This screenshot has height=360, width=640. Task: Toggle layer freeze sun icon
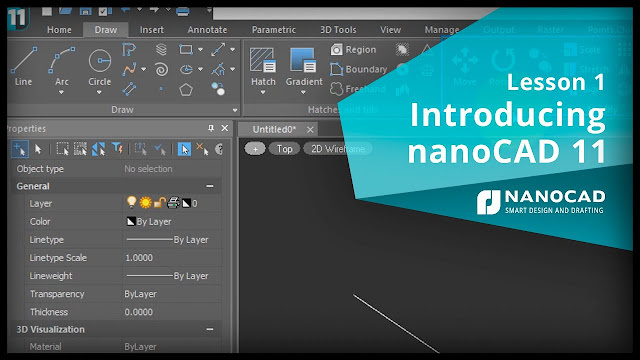(x=145, y=202)
